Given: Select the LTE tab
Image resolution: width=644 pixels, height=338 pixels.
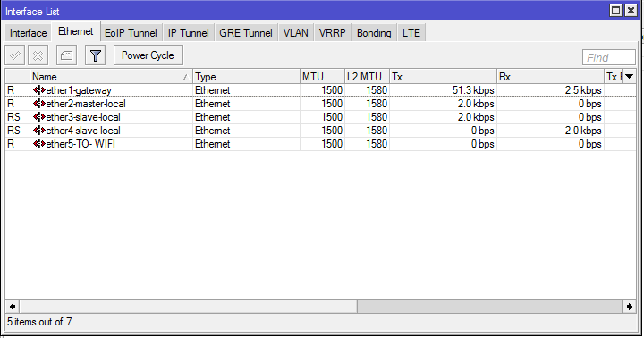Looking at the screenshot, I should (411, 33).
